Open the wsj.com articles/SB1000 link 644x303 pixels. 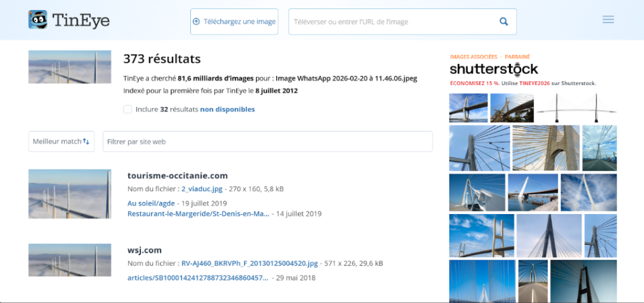[x=198, y=278]
